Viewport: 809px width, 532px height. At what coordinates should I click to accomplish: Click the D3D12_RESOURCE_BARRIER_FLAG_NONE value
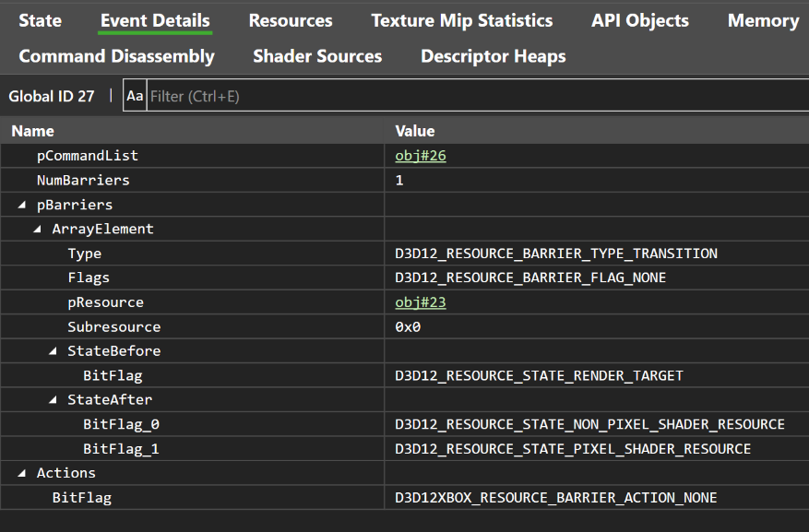click(x=530, y=278)
